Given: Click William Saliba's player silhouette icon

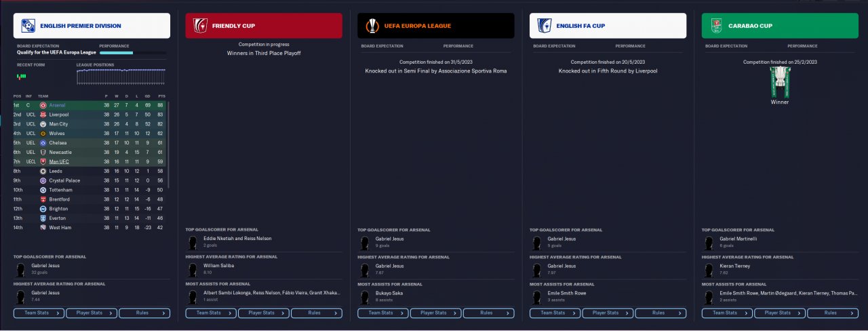Looking at the screenshot, I should click(x=193, y=269).
